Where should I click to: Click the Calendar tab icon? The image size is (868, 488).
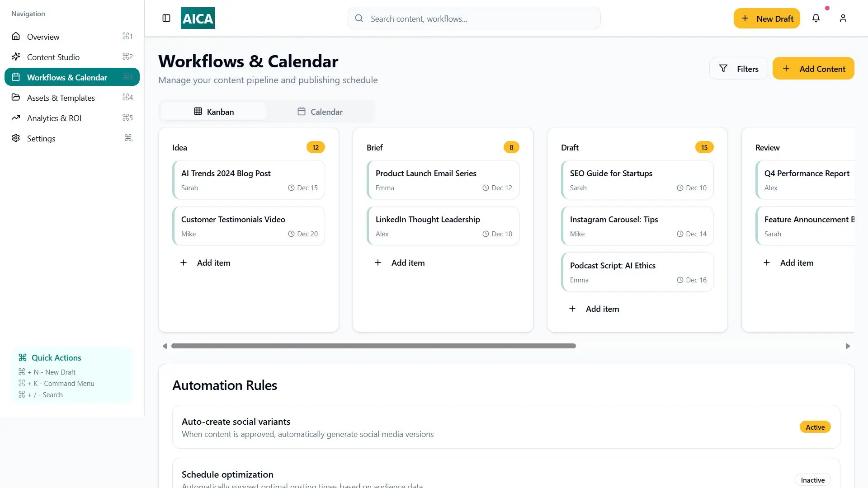point(302,111)
